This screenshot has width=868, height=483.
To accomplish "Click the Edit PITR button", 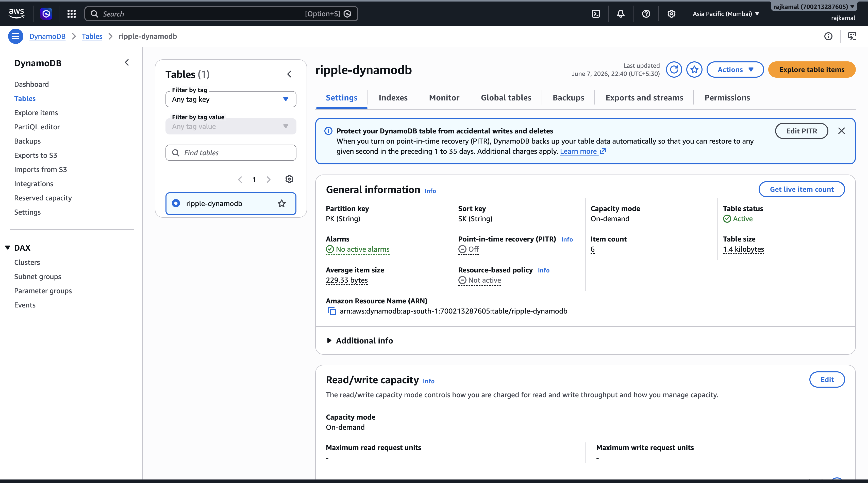I will pos(802,131).
